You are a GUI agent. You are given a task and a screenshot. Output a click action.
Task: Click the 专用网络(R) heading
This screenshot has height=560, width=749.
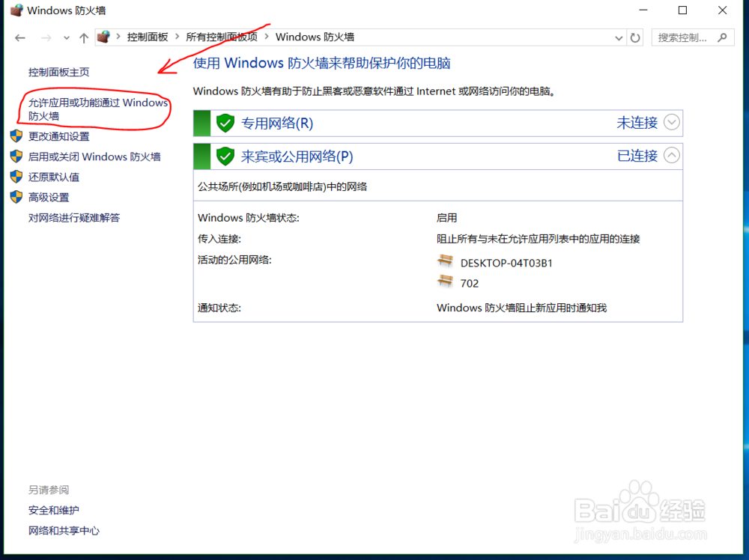point(277,124)
